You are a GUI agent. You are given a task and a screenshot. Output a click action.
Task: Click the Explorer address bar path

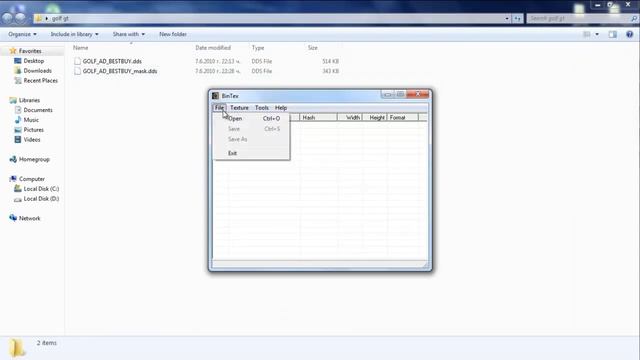[60, 18]
